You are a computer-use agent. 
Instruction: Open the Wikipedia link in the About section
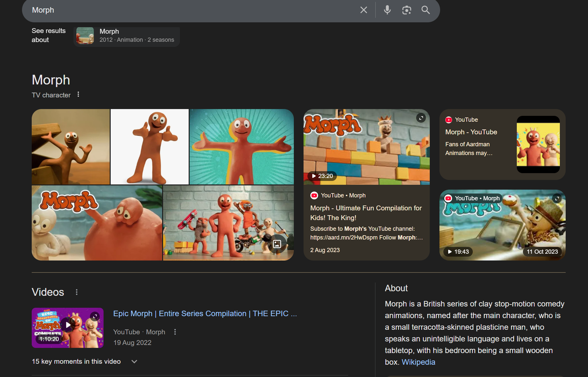click(418, 362)
